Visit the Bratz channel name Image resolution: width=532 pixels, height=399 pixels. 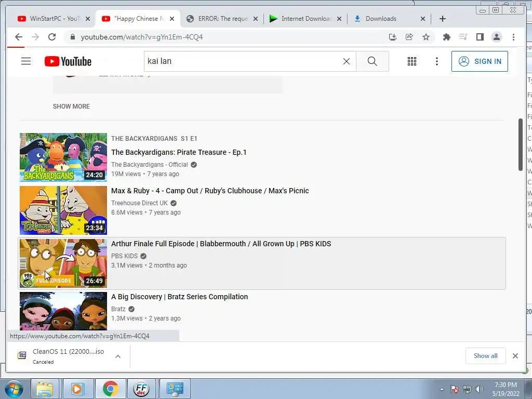[118, 309]
